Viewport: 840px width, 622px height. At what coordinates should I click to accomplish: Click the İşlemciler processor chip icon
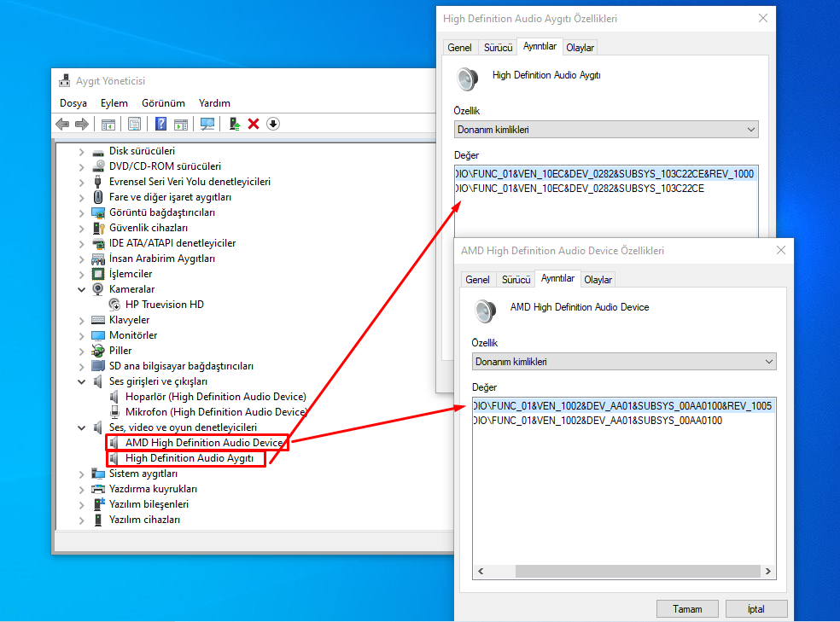click(98, 274)
